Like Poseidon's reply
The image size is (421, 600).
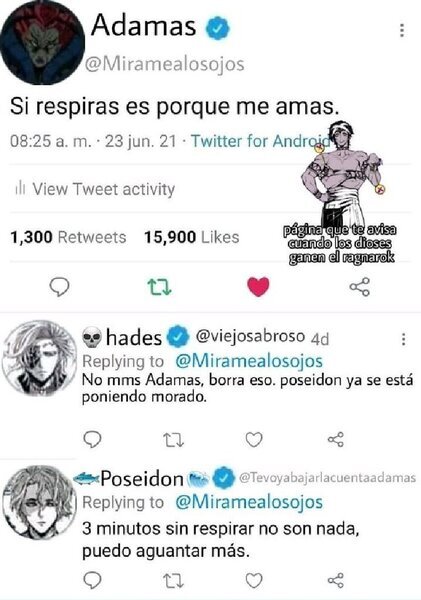pos(254,581)
